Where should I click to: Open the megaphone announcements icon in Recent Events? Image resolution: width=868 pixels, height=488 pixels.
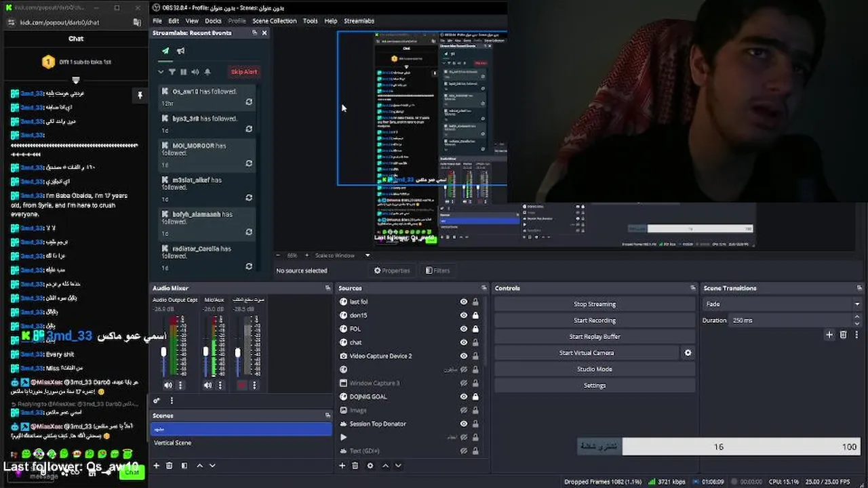click(x=181, y=51)
